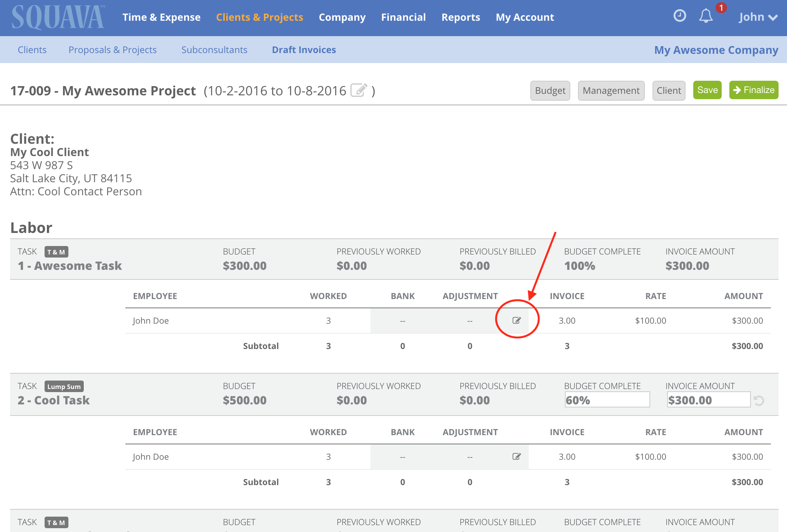Expand the John user dropdown
The width and height of the screenshot is (787, 532).
(x=758, y=17)
